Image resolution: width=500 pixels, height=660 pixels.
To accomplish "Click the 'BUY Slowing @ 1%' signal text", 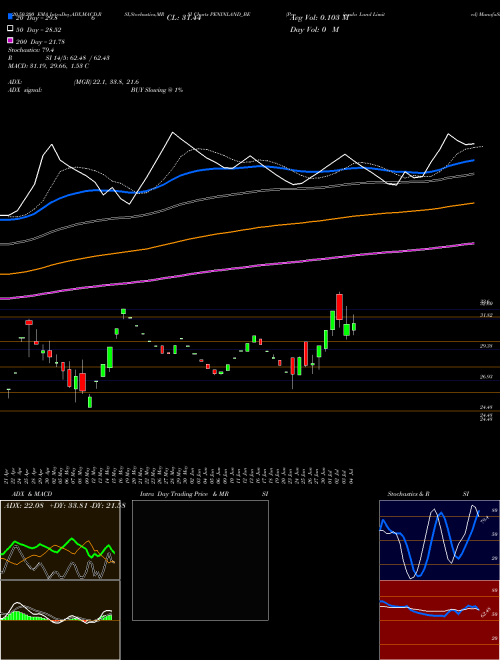I will (157, 90).
